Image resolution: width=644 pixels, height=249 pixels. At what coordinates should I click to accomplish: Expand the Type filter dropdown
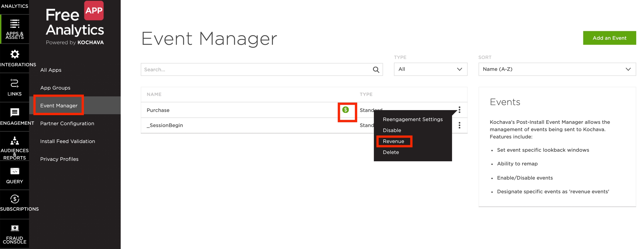(430, 69)
